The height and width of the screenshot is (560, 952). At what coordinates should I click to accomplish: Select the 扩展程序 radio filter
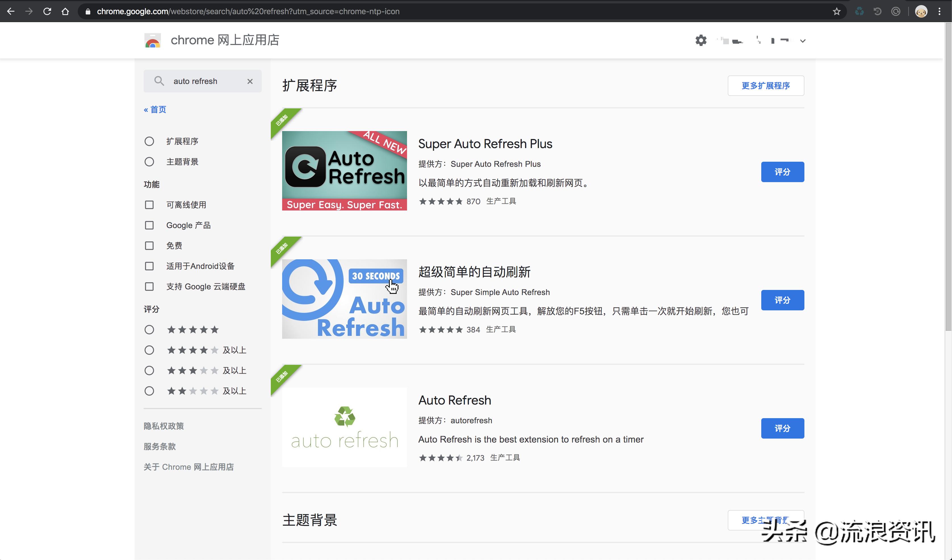pyautogui.click(x=149, y=141)
